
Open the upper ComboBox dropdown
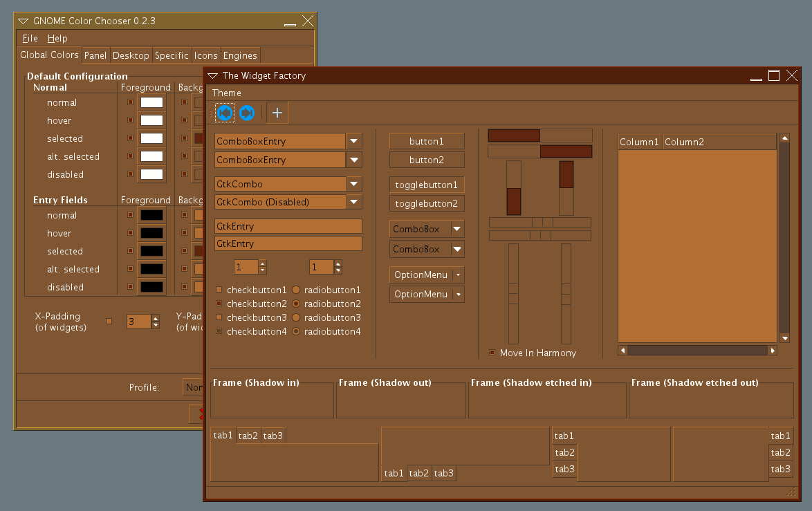pos(427,229)
